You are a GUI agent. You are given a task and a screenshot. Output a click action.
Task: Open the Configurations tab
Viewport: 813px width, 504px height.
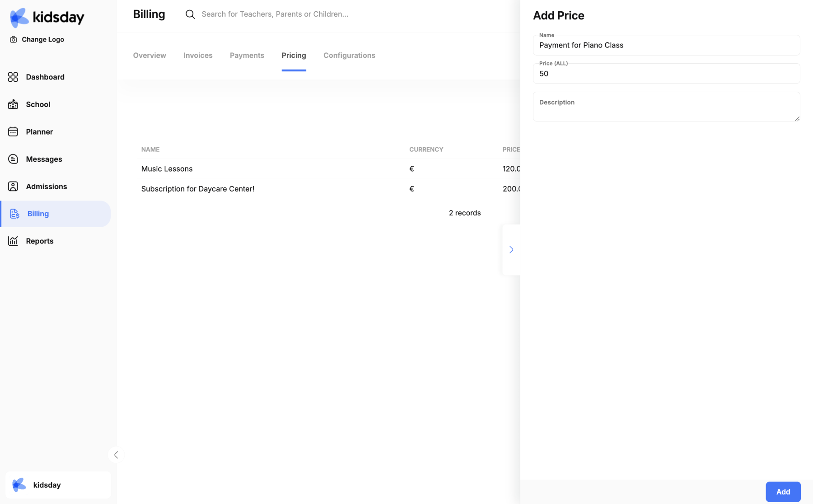349,56
